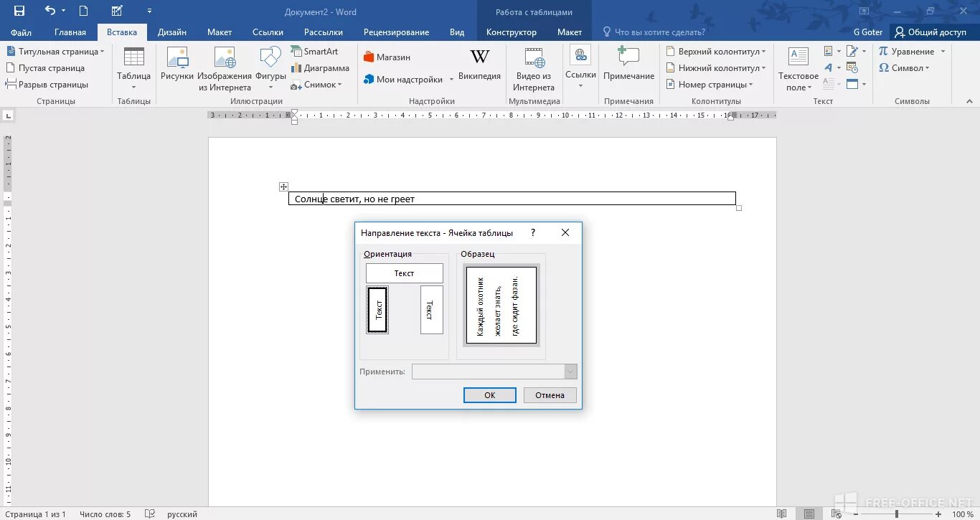Expand Footer (Нижний колонтитул) dropdown
Image resolution: width=980 pixels, height=520 pixels.
[x=763, y=68]
